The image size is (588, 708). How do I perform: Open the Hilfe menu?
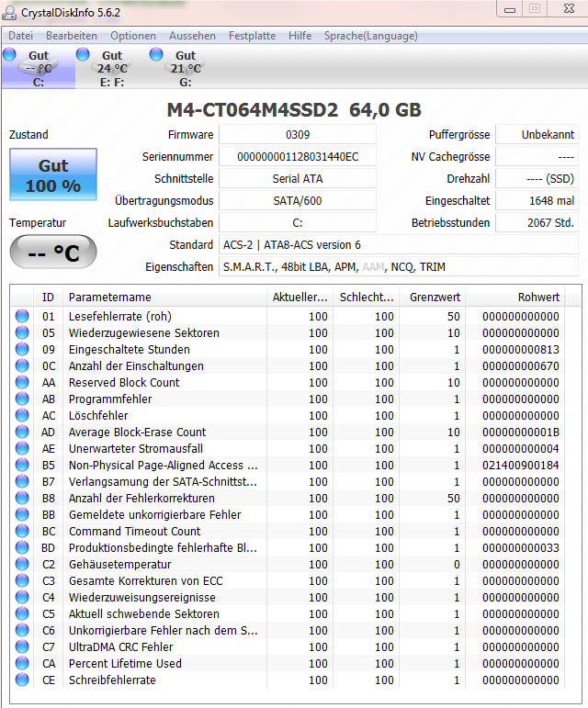pyautogui.click(x=300, y=36)
